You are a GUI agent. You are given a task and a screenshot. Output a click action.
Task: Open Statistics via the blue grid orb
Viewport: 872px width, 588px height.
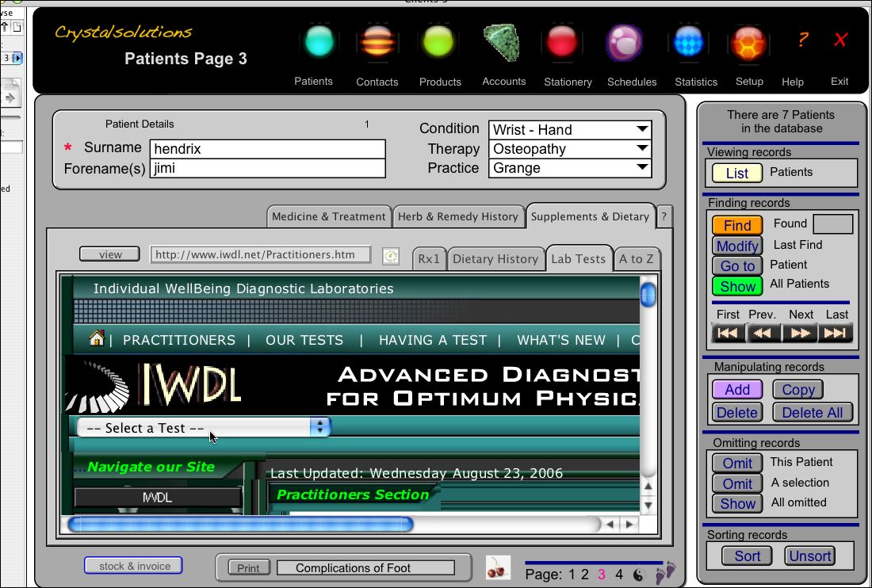pyautogui.click(x=688, y=42)
